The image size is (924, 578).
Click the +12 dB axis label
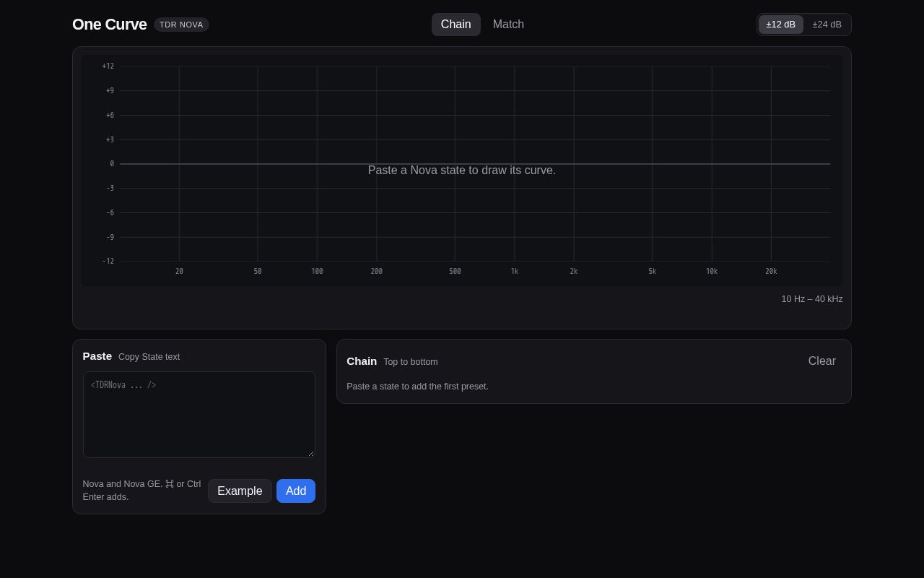[108, 66]
